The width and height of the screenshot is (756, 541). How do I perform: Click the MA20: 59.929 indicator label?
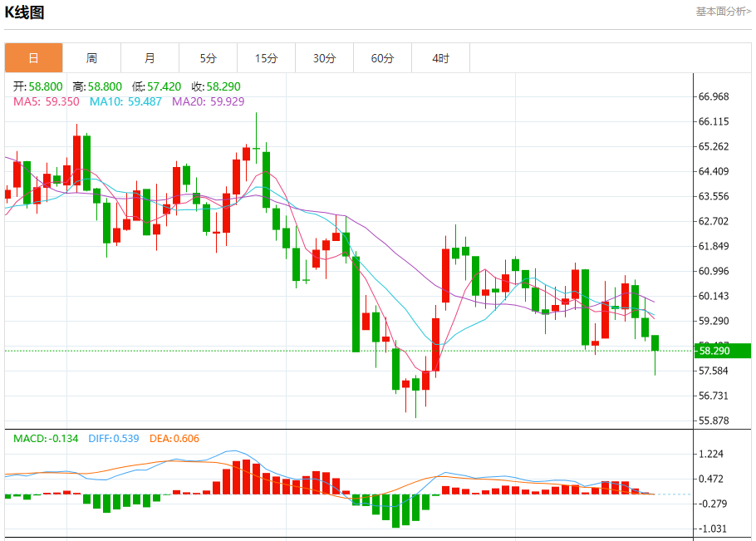tap(209, 101)
